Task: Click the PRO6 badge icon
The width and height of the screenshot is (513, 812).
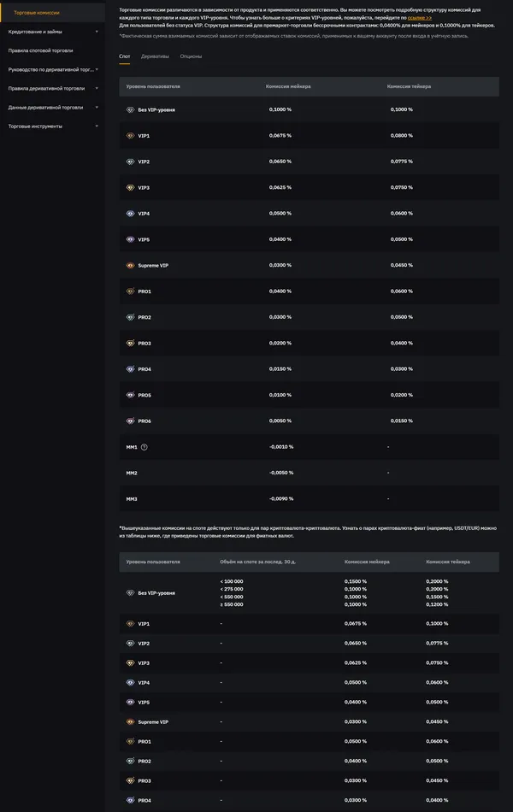Action: click(x=130, y=421)
